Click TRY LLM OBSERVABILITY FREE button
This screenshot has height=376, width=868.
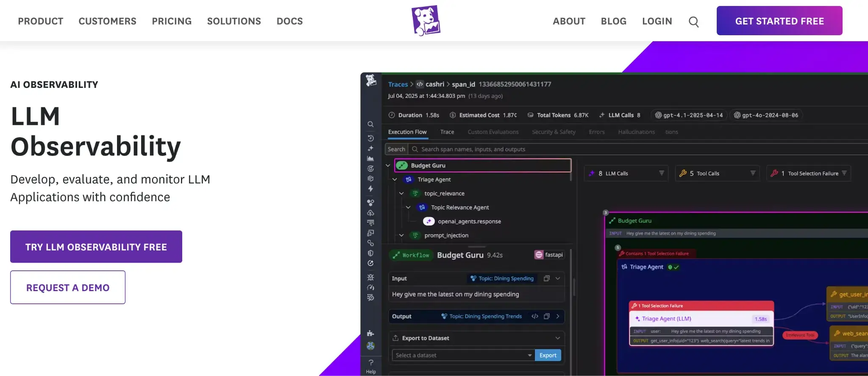coord(96,247)
